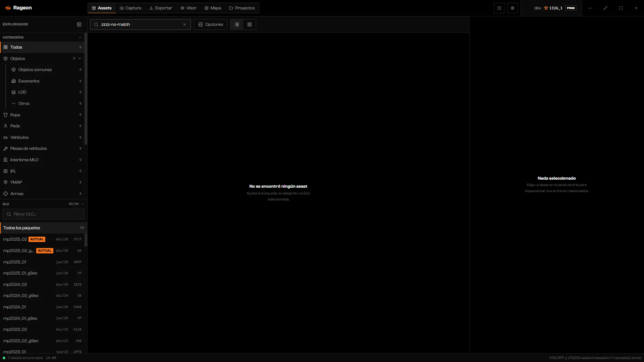Select the mp2024_02_g9ec DLC package

coord(42,296)
